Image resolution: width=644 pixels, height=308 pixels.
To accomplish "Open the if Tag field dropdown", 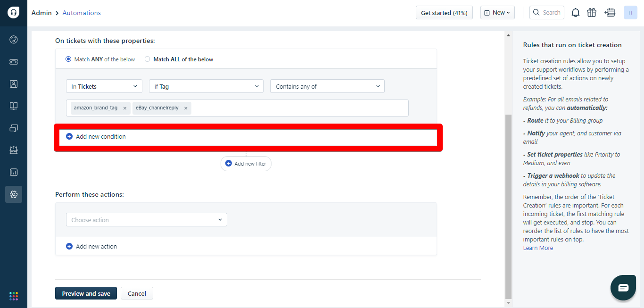I will [206, 86].
